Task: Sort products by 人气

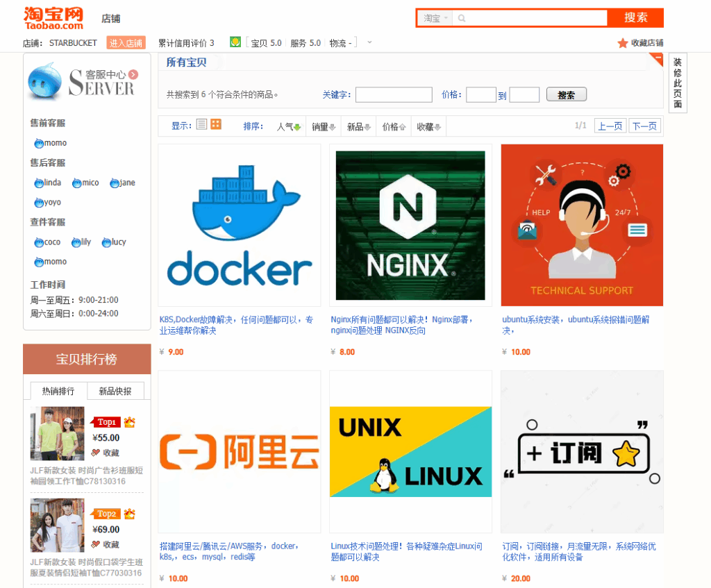Action: [289, 126]
